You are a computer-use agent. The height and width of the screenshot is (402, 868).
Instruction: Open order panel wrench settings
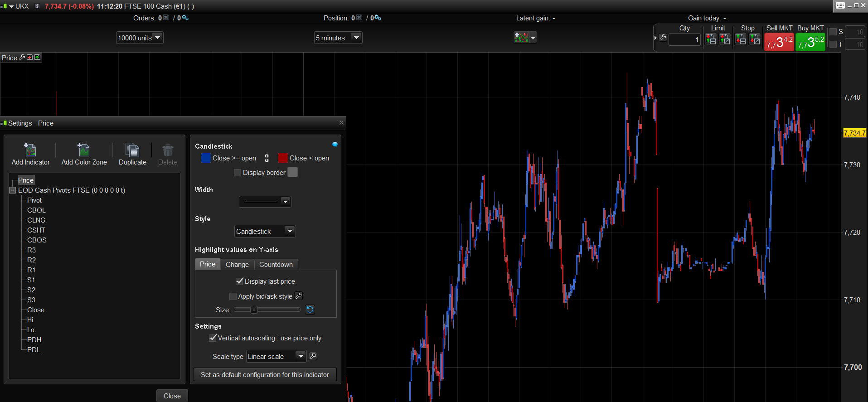point(663,38)
